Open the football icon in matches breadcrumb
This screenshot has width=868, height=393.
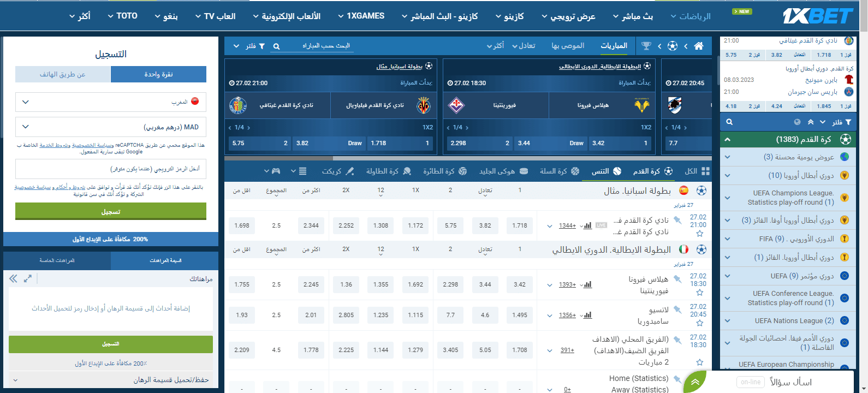click(673, 46)
